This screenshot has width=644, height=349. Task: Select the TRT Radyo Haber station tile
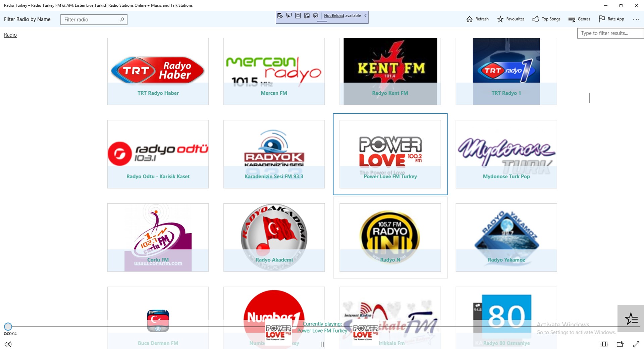158,71
